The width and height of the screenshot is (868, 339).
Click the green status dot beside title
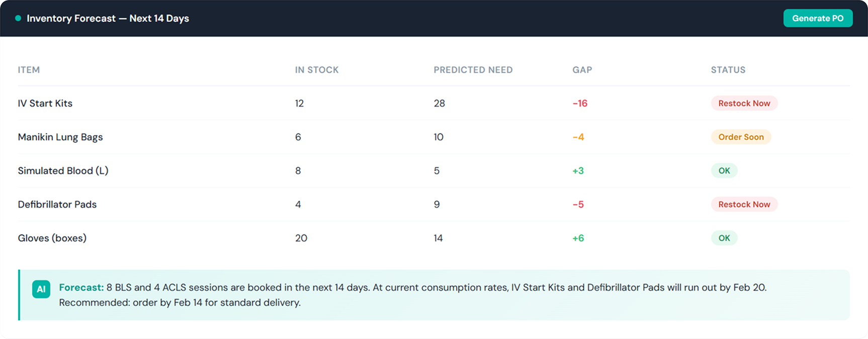coord(18,19)
